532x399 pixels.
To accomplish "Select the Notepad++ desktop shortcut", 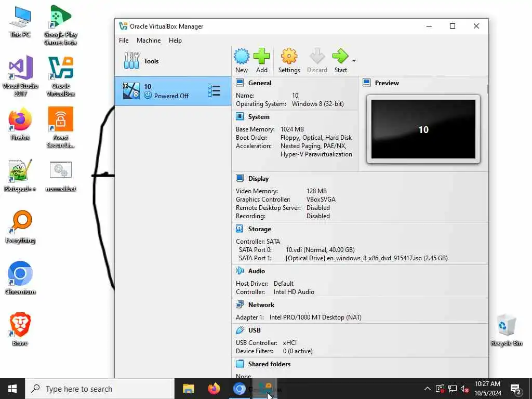I will 20,175.
